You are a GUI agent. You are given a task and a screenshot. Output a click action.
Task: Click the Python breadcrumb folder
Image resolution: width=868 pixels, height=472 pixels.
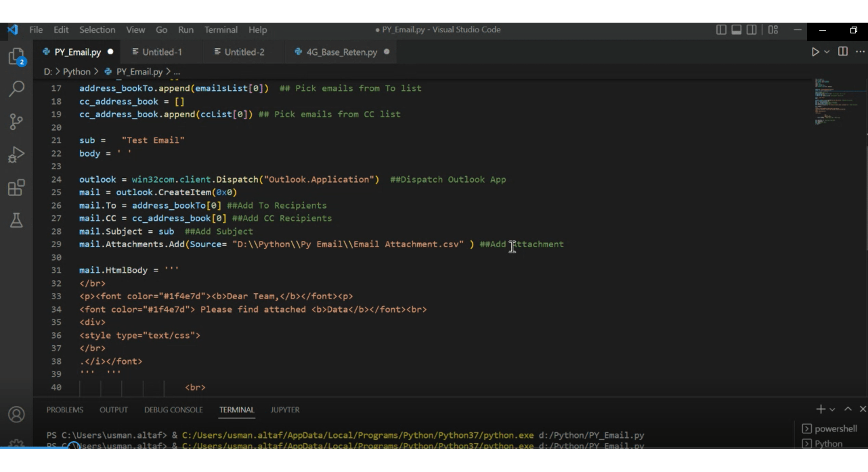[x=77, y=72]
